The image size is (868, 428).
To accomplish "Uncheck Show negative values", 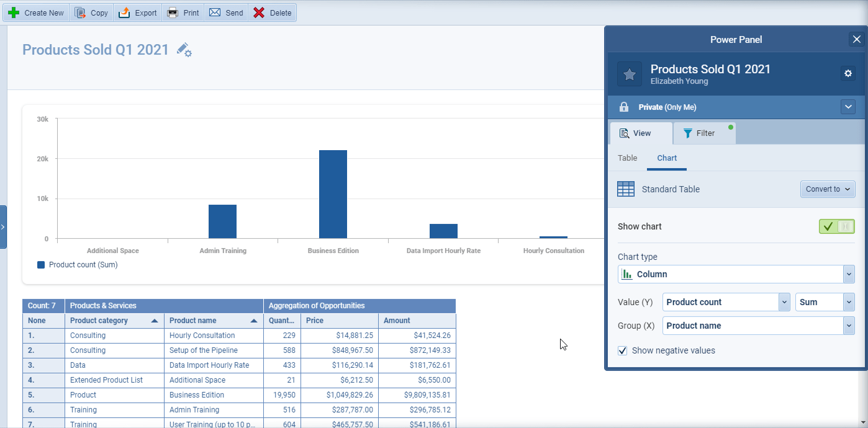I will [x=622, y=350].
